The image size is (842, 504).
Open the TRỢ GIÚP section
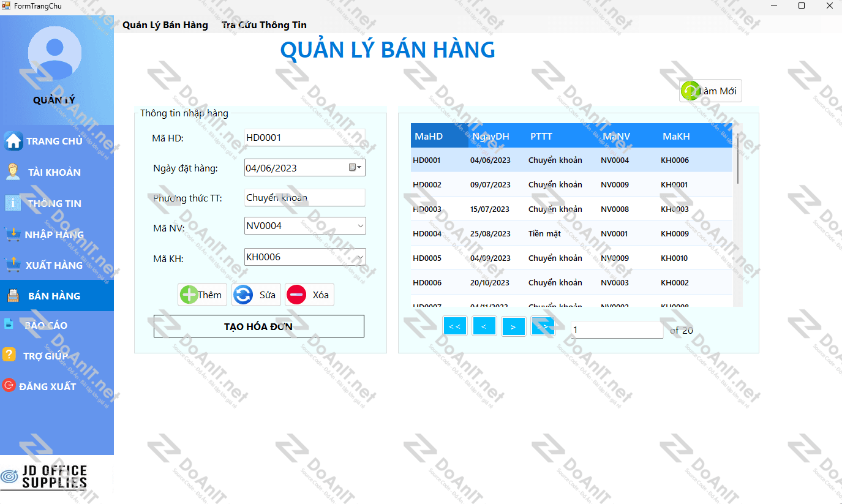coord(57,356)
